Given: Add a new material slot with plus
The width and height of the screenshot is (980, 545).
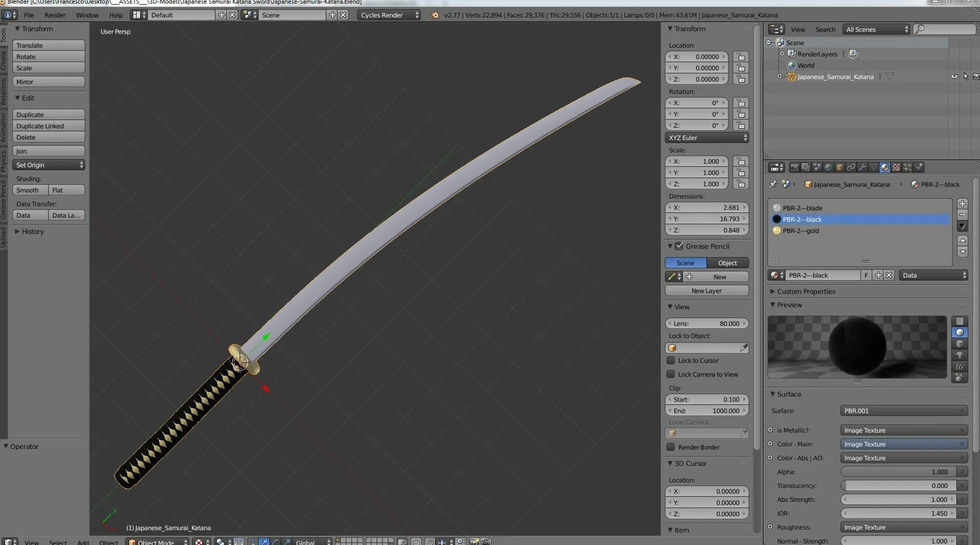Looking at the screenshot, I should (963, 204).
